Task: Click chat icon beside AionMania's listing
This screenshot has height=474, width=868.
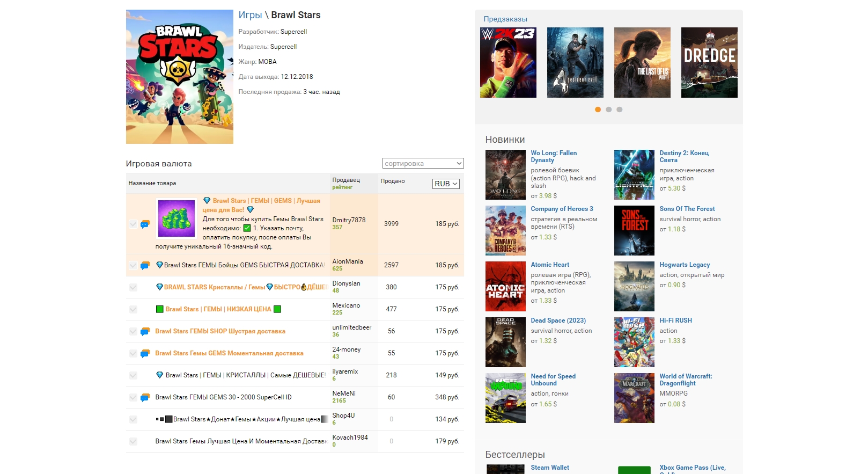Action: coord(145,265)
